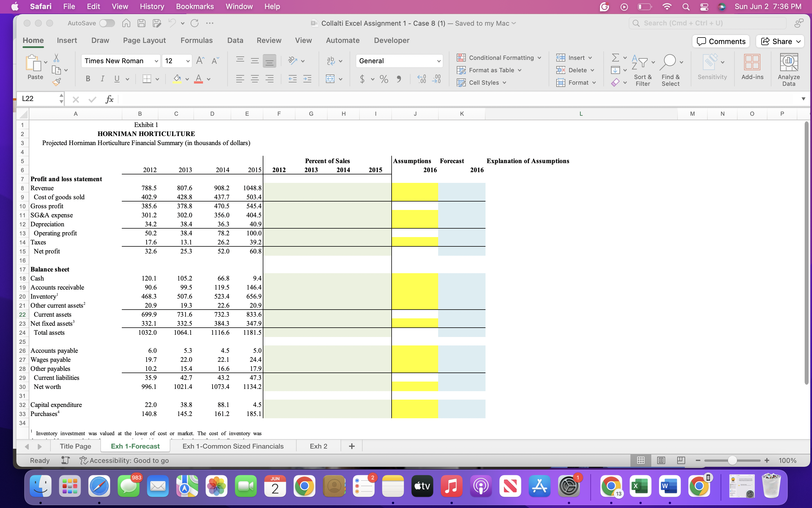Screen dimensions: 812x508
Task: Click the vertical scrollbar
Action: (807, 253)
